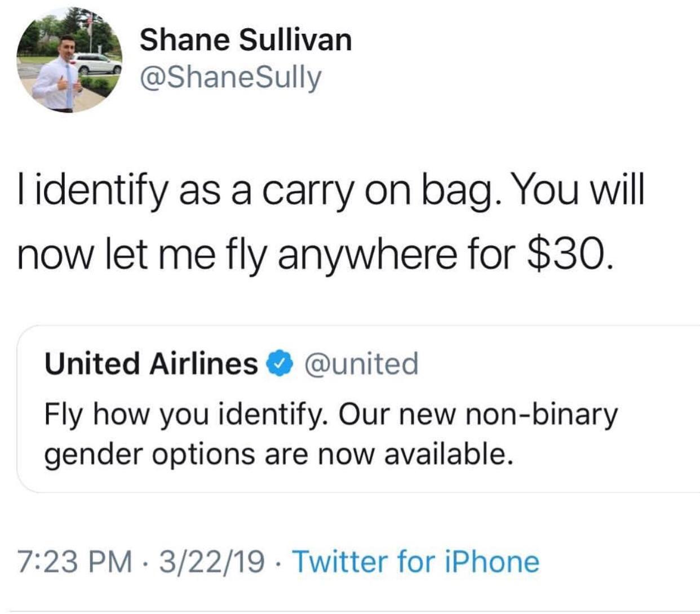Open the Twitter for iPhone source link
Screen dimensions: 700x614
415,562
